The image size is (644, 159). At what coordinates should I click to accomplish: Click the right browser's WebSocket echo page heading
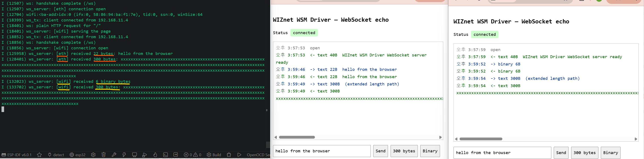(511, 21)
